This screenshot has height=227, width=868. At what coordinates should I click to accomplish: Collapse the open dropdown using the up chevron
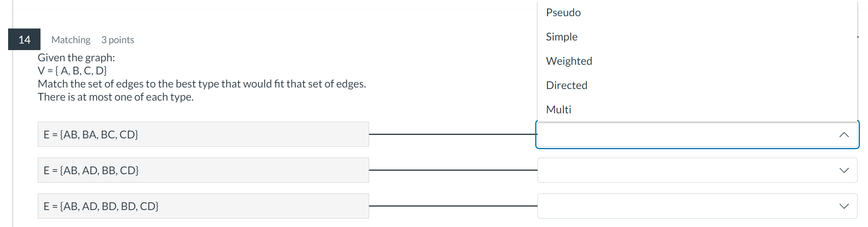pos(844,135)
